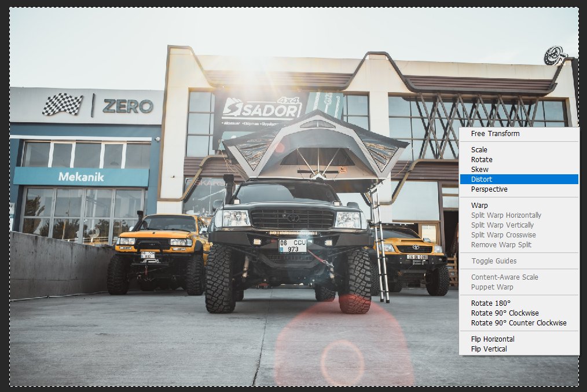Click Split Warp Crosswise entry
The width and height of the screenshot is (587, 392).
click(519, 235)
